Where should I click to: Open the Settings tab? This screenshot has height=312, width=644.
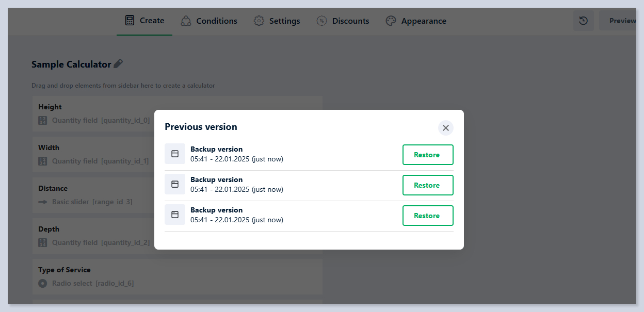(277, 21)
